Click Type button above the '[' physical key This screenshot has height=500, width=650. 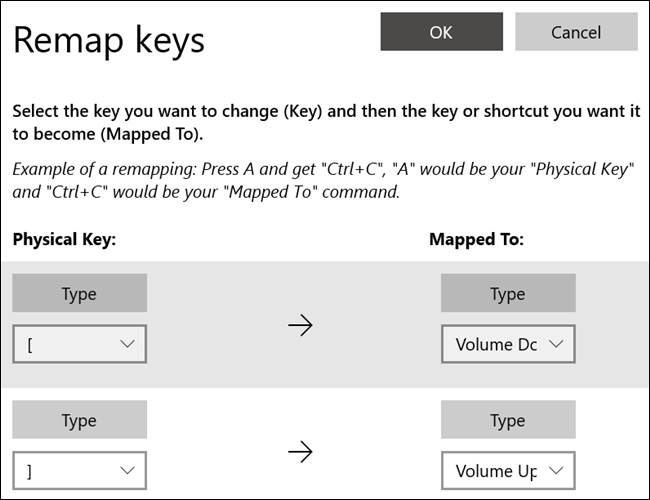[79, 293]
